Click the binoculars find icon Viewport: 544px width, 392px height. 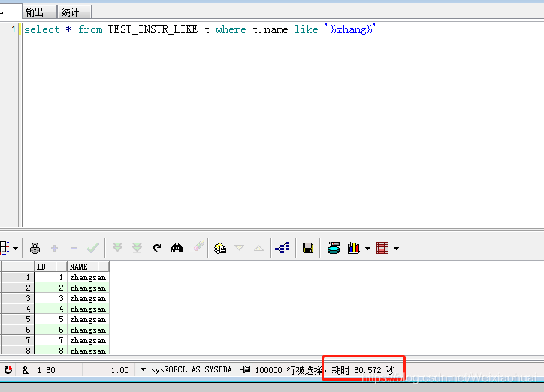pos(177,248)
